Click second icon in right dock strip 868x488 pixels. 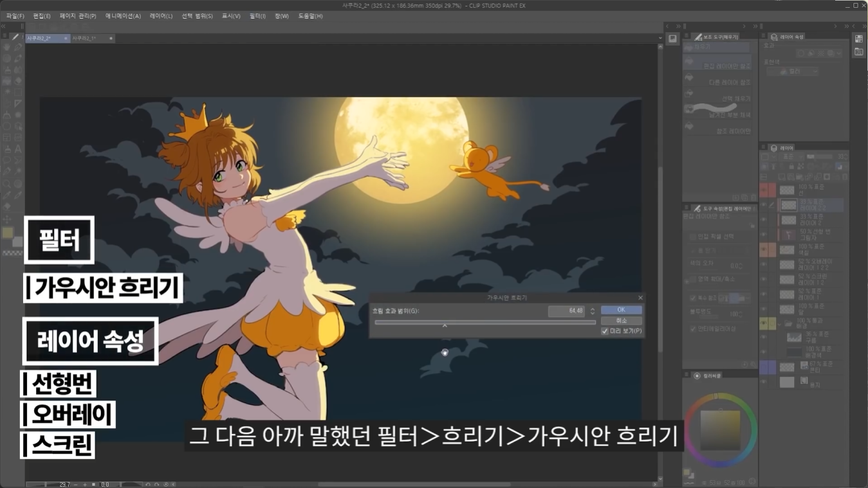click(x=859, y=51)
